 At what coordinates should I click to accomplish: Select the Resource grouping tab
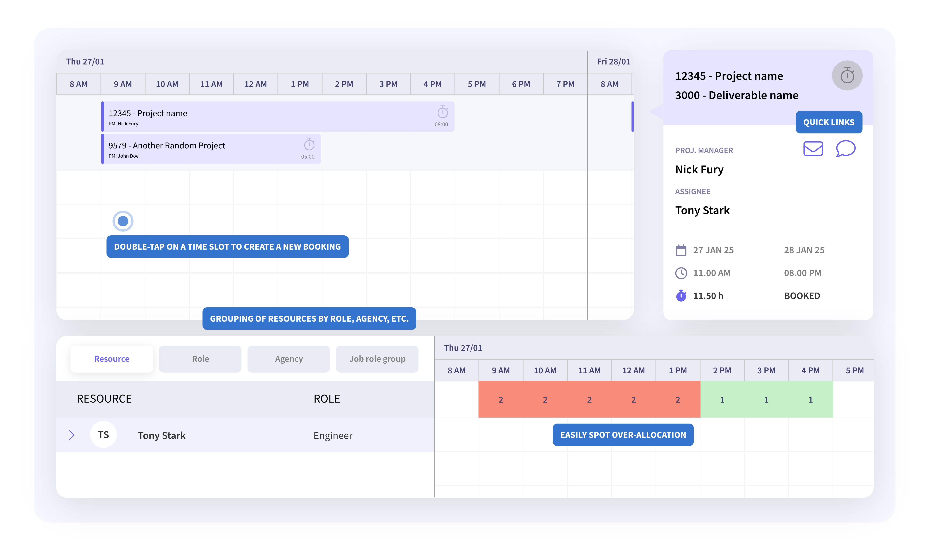pos(112,359)
